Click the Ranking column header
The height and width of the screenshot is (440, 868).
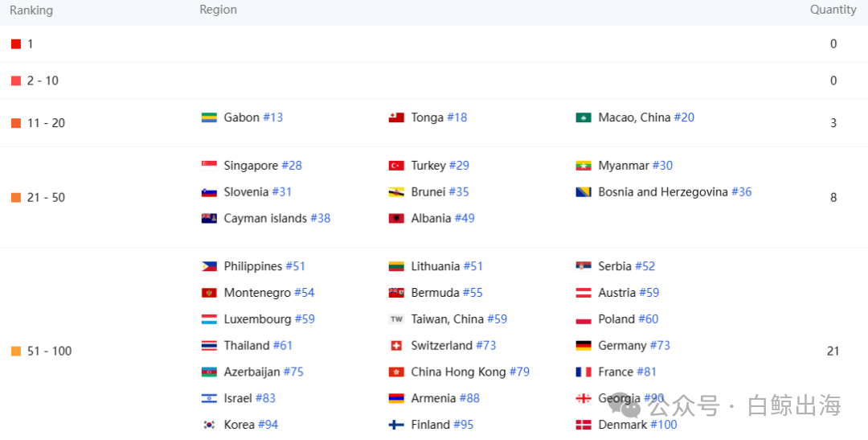coord(31,10)
